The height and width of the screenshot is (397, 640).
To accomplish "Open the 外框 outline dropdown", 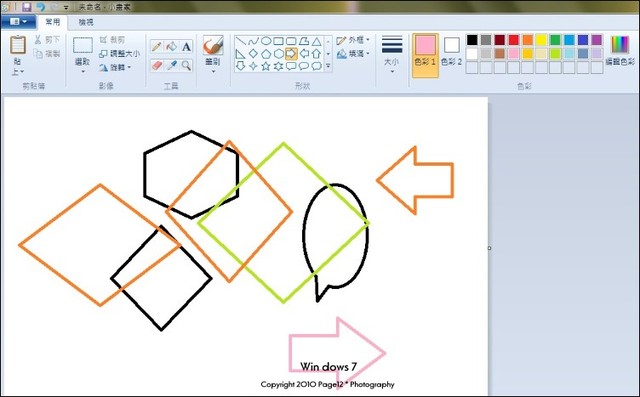I will tap(353, 40).
